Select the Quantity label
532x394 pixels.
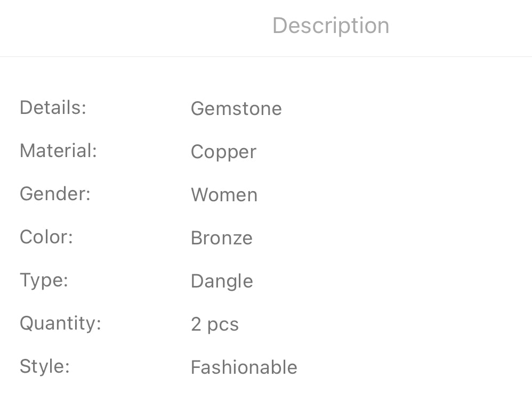pyautogui.click(x=60, y=323)
